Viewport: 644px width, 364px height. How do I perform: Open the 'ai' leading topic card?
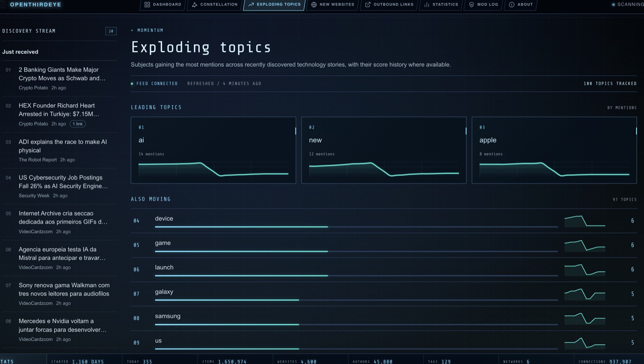coord(213,150)
